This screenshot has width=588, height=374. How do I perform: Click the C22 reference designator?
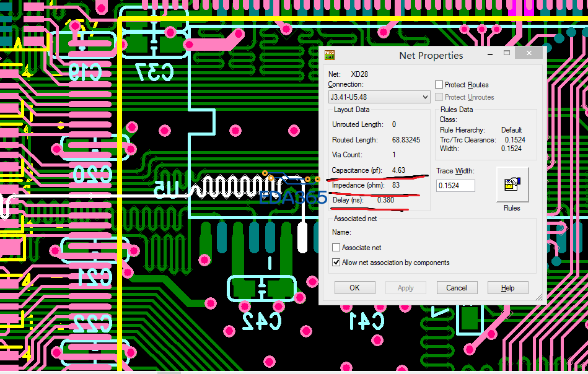coord(92,324)
